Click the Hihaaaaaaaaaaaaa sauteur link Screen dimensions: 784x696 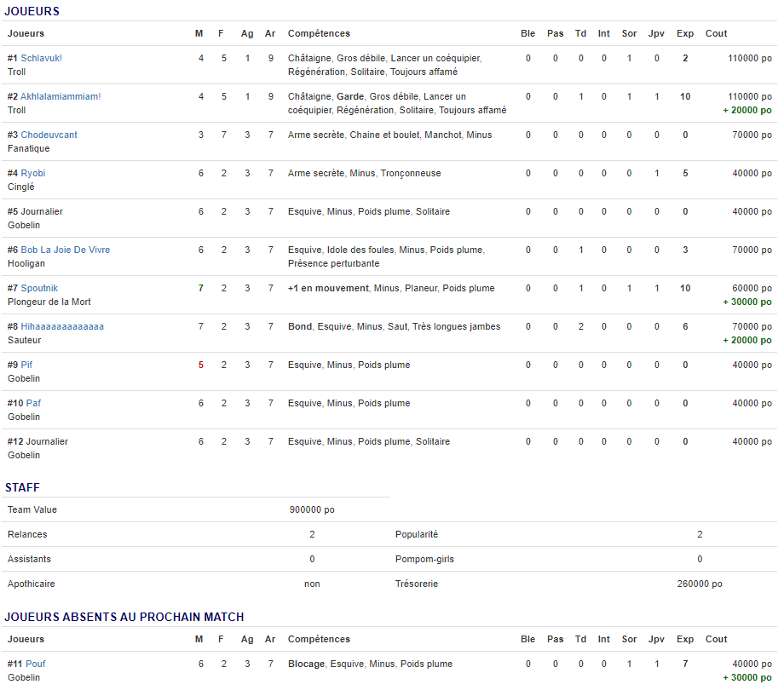point(62,326)
